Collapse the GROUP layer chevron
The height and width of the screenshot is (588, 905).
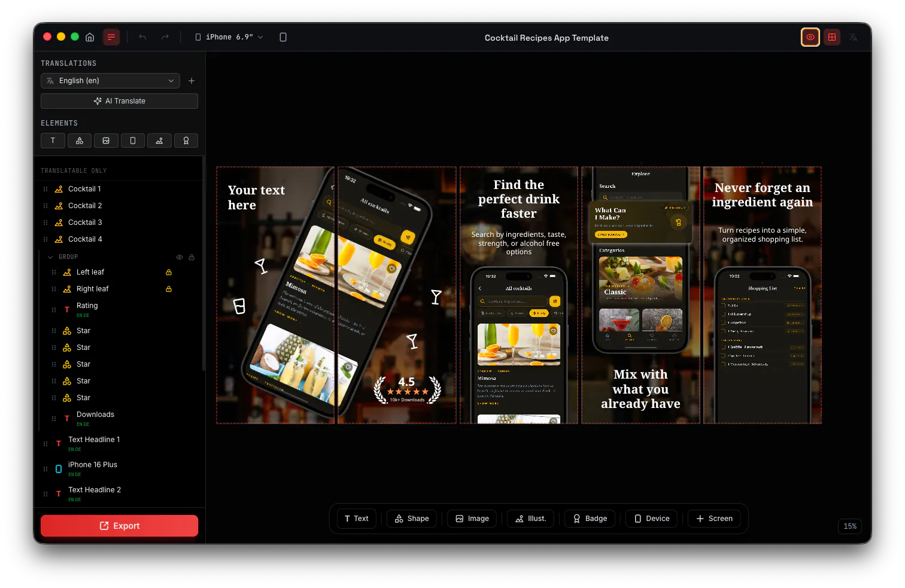pos(50,257)
